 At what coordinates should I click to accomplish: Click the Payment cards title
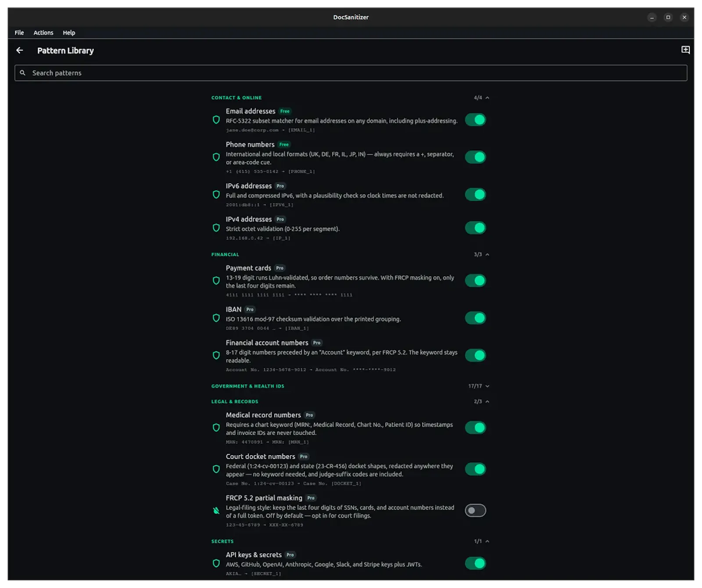tap(248, 268)
